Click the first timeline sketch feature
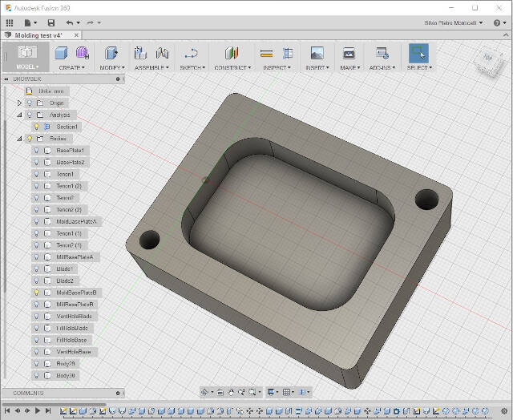Viewport: 513px width, 420px height. coord(63,410)
